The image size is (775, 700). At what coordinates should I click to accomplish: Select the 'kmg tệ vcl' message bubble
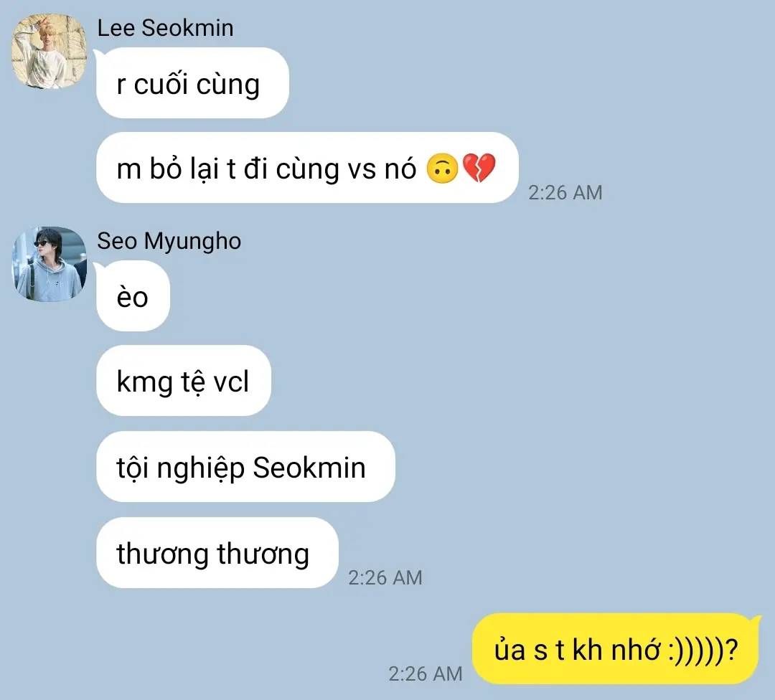[183, 381]
